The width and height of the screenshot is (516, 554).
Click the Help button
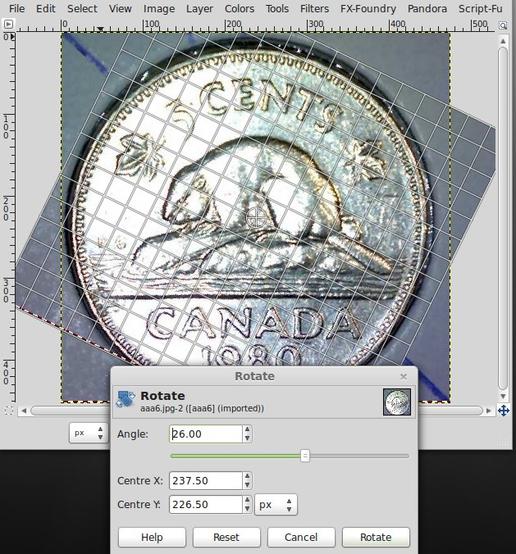point(152,537)
